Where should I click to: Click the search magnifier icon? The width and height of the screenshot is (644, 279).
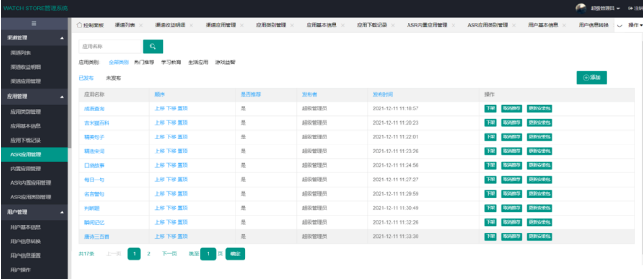[154, 45]
